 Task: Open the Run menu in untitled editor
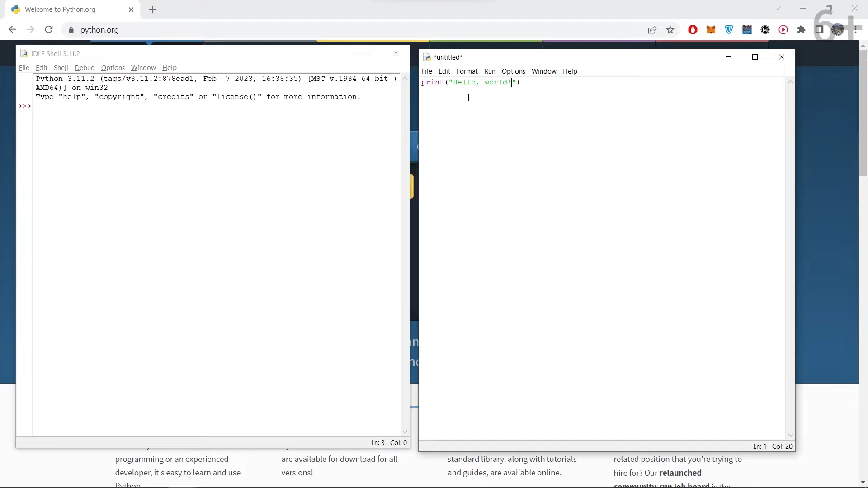point(490,71)
